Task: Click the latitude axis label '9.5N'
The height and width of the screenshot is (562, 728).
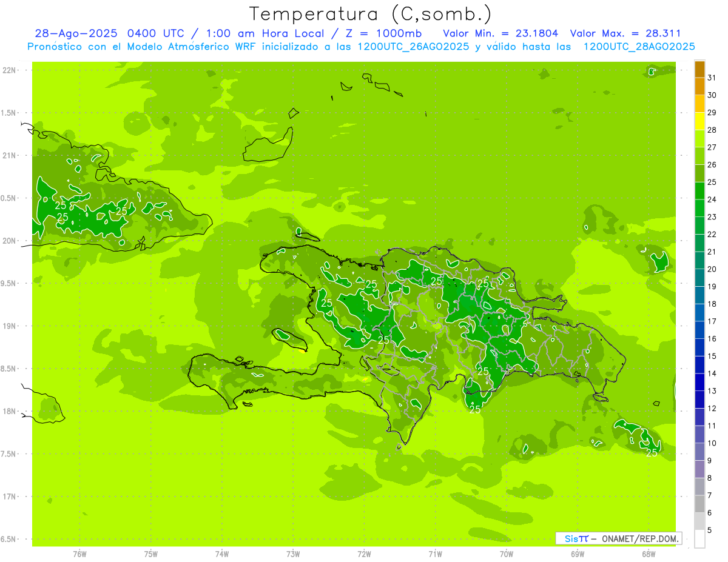Action: pyautogui.click(x=9, y=283)
